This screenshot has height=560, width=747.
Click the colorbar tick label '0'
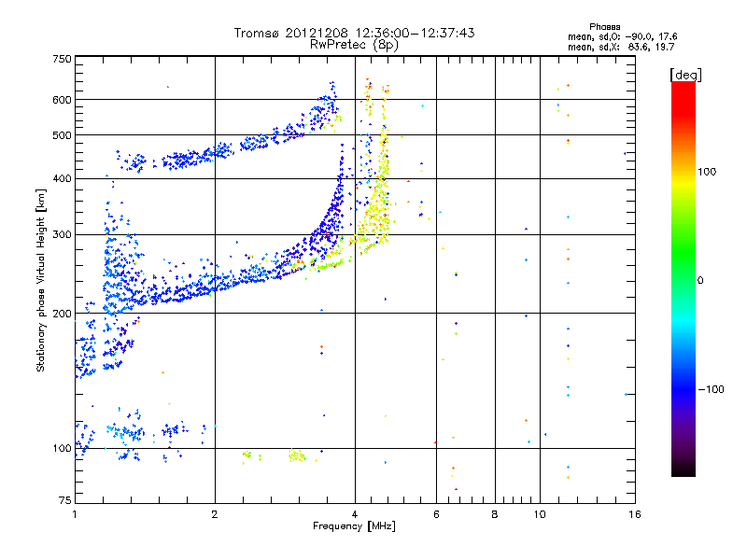700,281
